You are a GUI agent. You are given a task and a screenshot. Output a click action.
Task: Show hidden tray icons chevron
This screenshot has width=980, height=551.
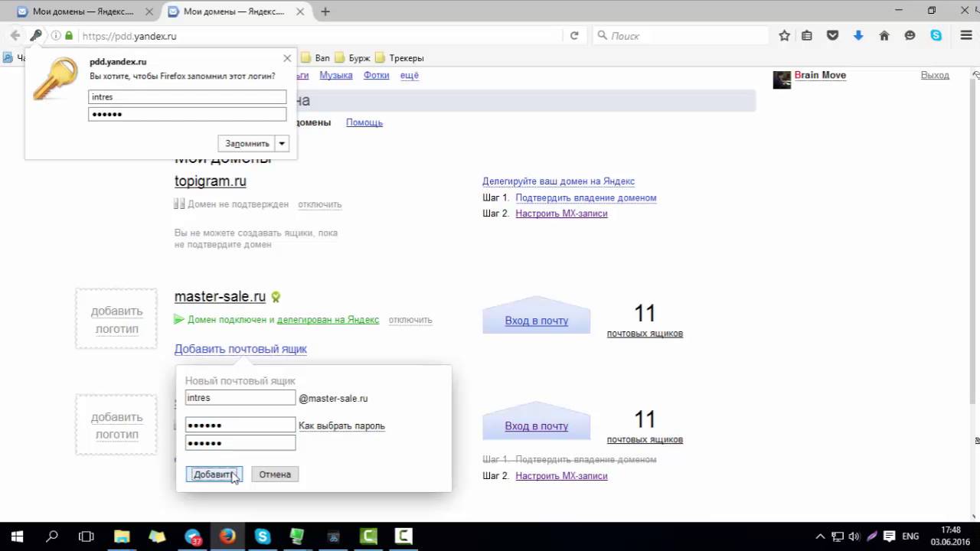820,536
